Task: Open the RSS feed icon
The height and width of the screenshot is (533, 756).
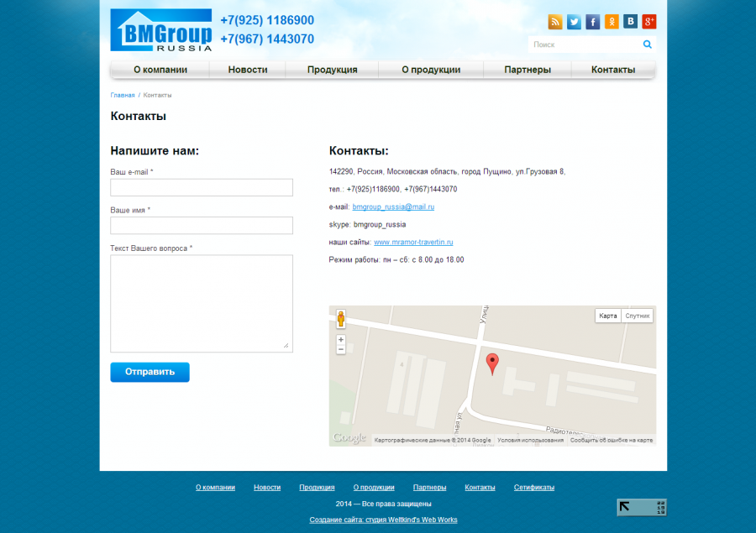Action: (x=555, y=22)
